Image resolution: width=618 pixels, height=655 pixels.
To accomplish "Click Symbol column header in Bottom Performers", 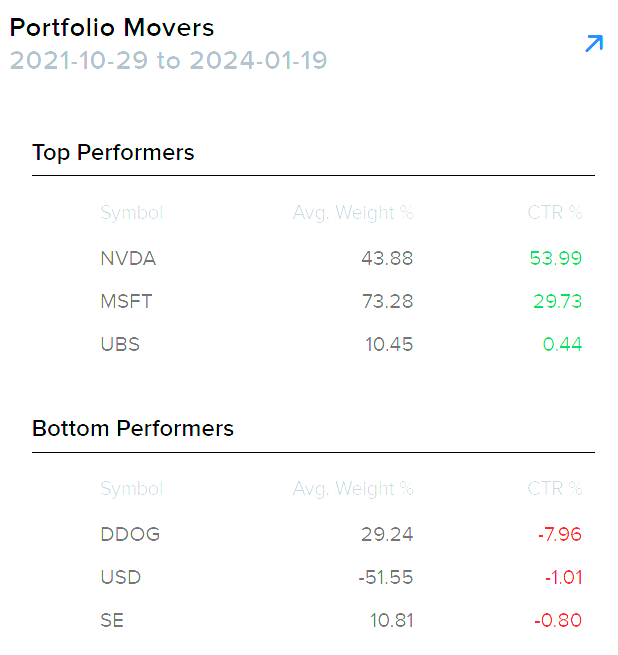I will 132,489.
